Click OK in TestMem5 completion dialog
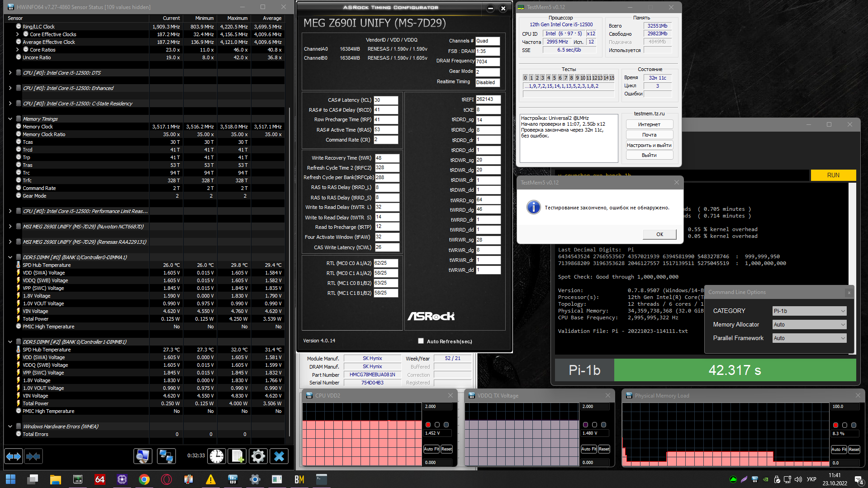The image size is (868, 488). click(660, 234)
